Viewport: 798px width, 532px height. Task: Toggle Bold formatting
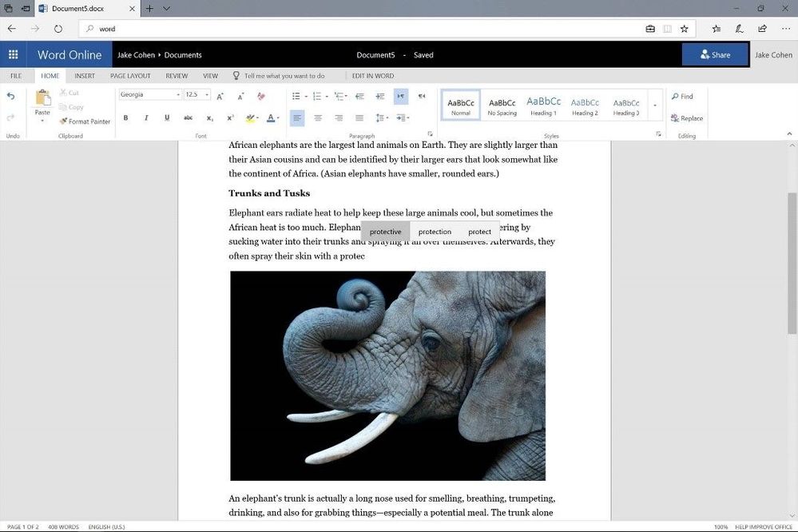click(x=125, y=118)
